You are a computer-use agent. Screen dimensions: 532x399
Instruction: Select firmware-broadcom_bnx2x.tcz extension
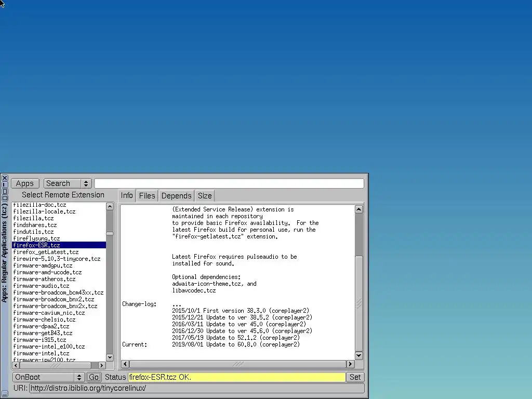tap(59, 306)
